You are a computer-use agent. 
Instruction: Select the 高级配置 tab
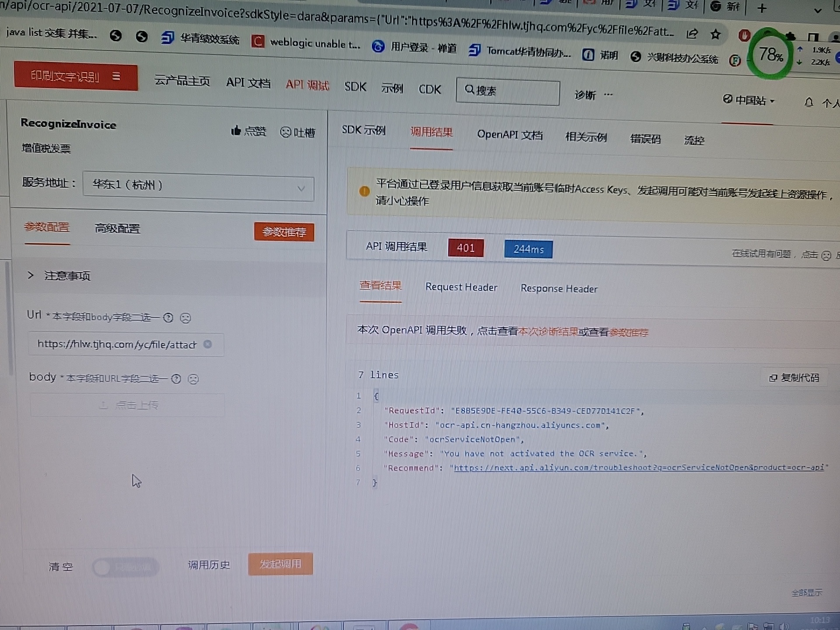click(x=117, y=228)
